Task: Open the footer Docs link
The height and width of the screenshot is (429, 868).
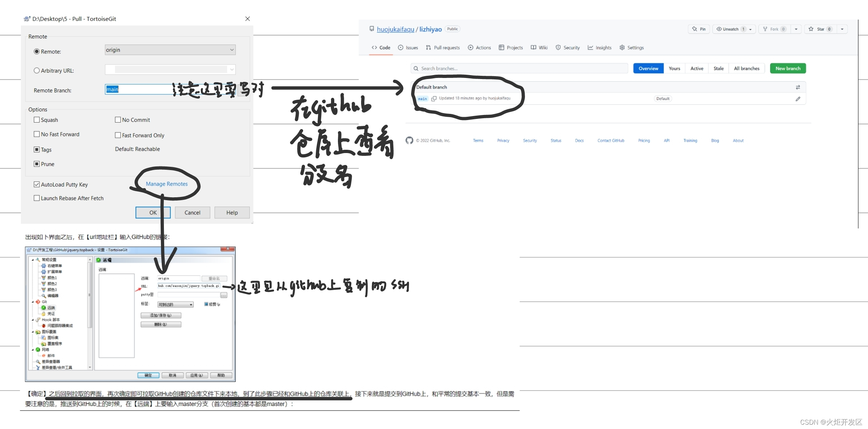Action: [x=579, y=141]
